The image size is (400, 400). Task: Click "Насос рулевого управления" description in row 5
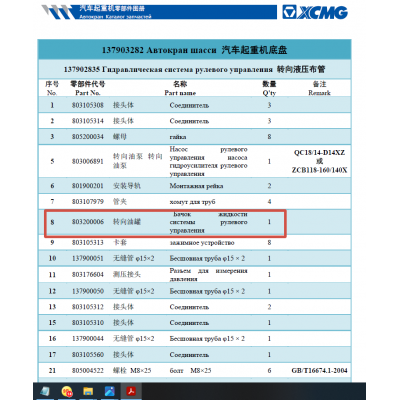208,161
